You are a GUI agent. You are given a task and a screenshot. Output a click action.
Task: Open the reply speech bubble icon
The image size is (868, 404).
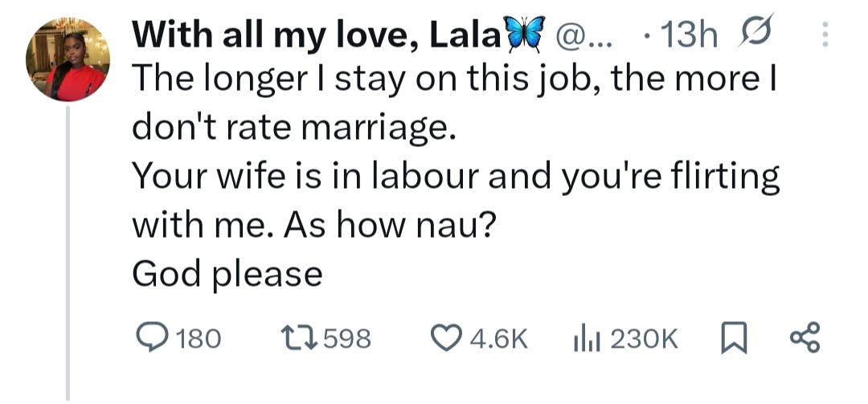(x=149, y=338)
